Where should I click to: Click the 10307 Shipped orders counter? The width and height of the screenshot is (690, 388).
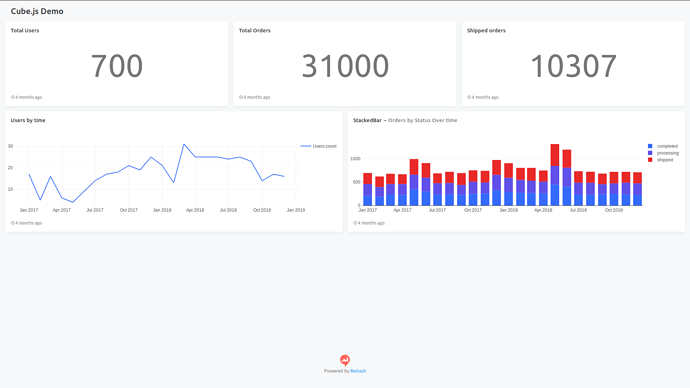(573, 66)
